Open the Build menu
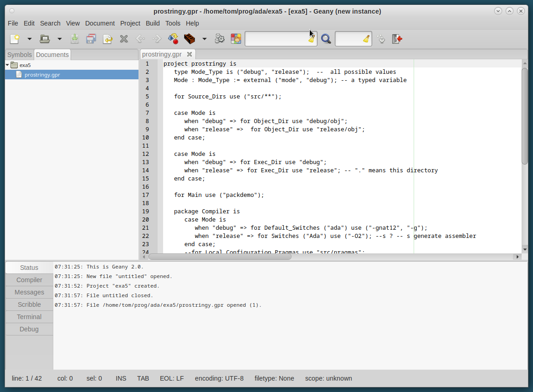The width and height of the screenshot is (533, 392). coord(153,23)
